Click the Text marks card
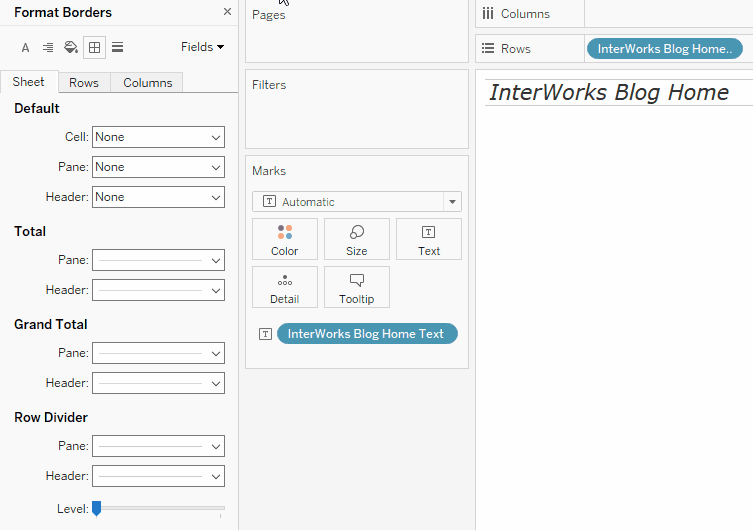 (429, 239)
